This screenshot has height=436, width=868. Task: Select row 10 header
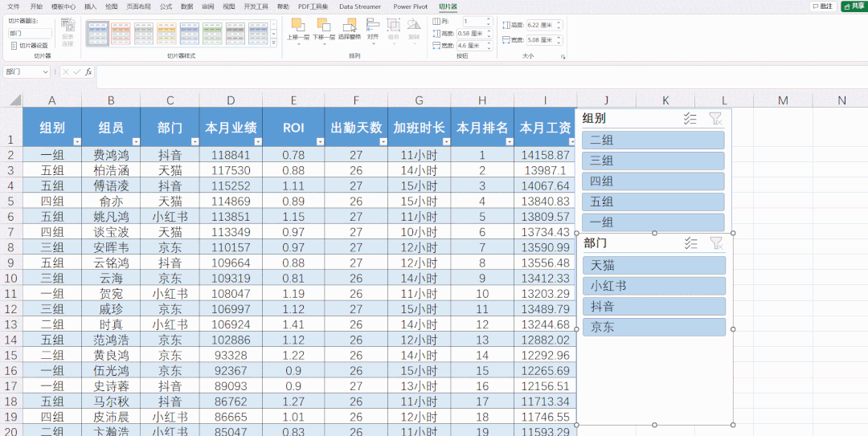(11, 277)
